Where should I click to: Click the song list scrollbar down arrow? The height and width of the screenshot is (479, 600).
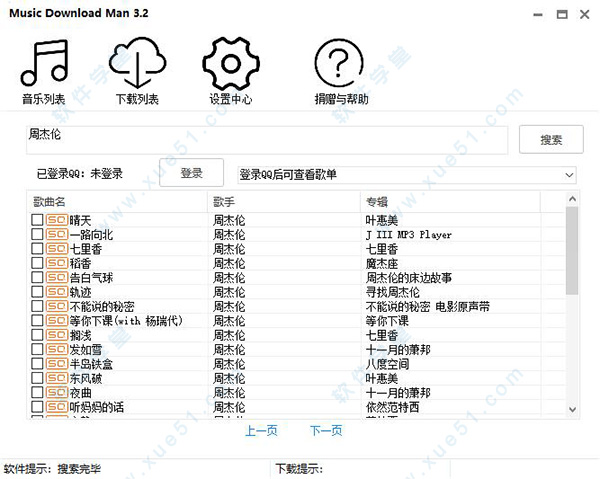pyautogui.click(x=572, y=409)
